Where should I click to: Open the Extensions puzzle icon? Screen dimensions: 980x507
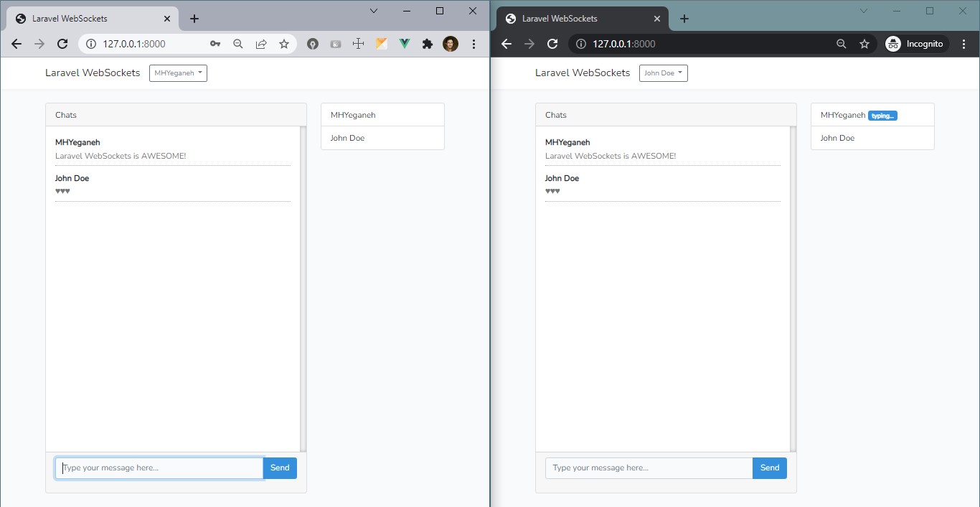point(428,44)
